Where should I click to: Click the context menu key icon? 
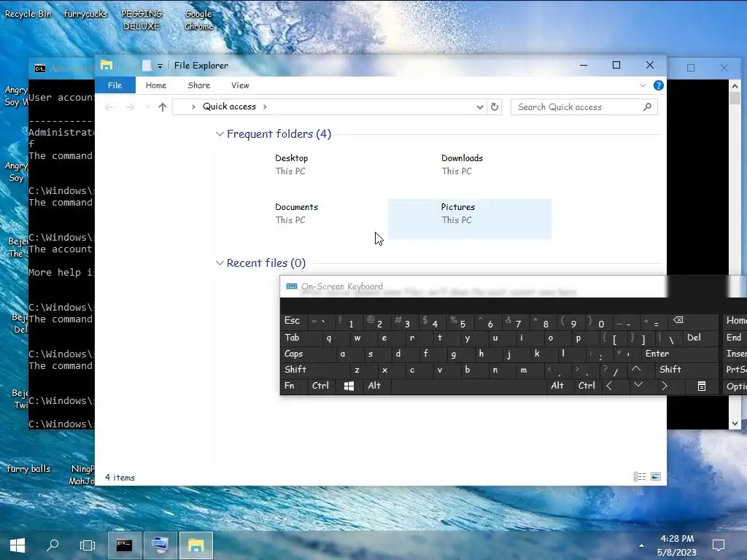[702, 386]
